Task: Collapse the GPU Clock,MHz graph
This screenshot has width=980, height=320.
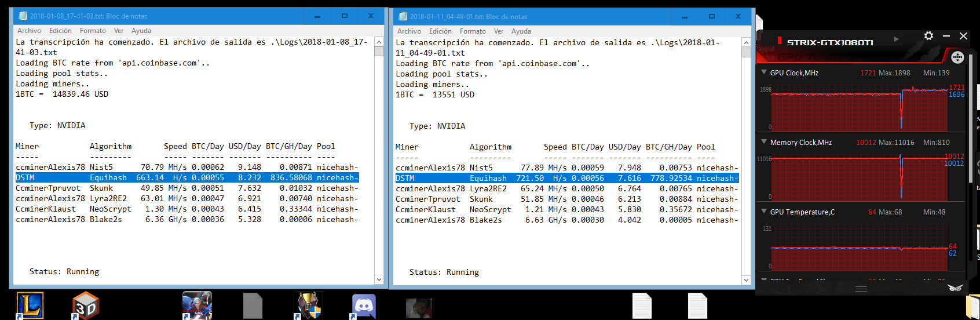Action: 764,72
